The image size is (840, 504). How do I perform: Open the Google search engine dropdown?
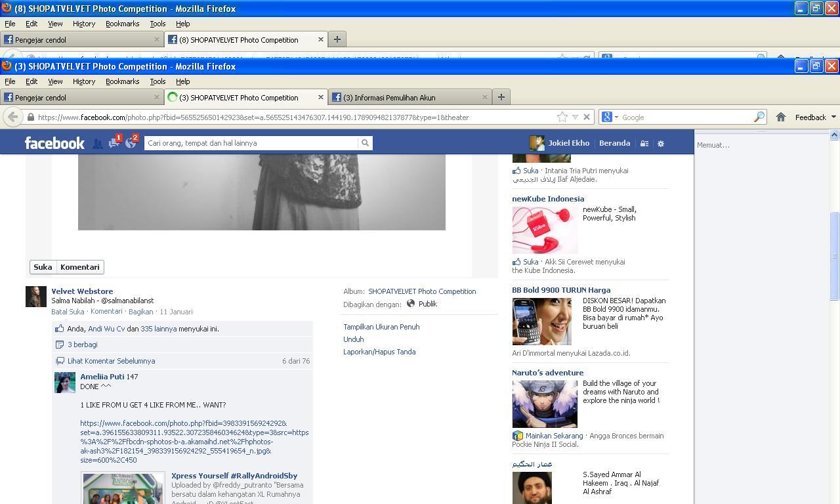[x=610, y=117]
